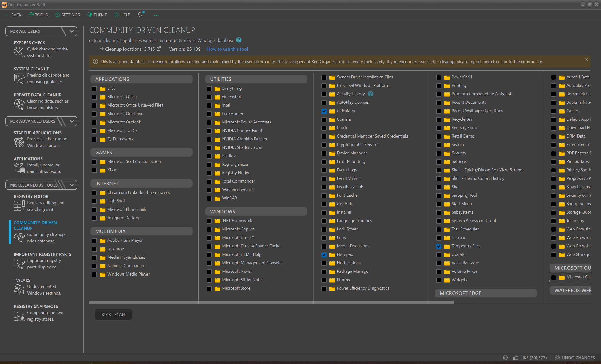
Task: Click the horizontal scrollbar thumb under the list
Action: pyautogui.click(x=271, y=302)
